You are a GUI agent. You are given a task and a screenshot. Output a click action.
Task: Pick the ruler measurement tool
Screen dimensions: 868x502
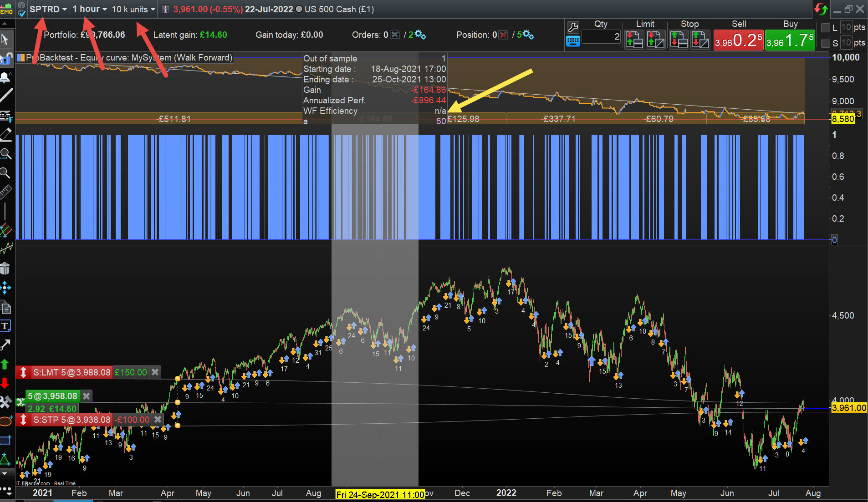click(5, 192)
